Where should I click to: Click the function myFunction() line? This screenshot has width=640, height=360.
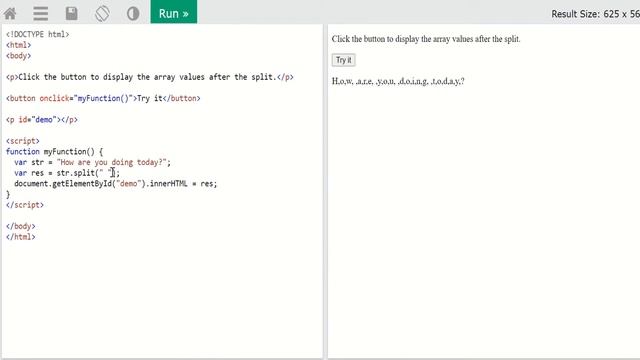54,151
